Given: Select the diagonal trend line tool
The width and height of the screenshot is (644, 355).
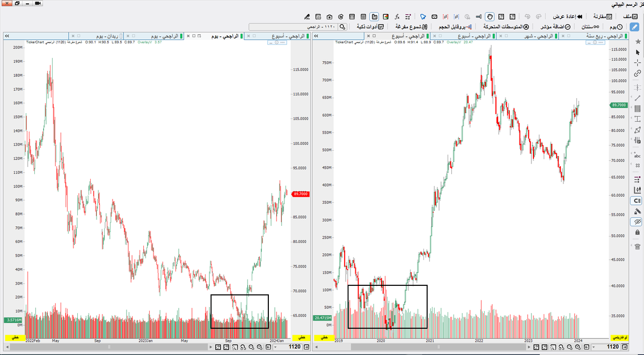Looking at the screenshot, I should tap(637, 98).
